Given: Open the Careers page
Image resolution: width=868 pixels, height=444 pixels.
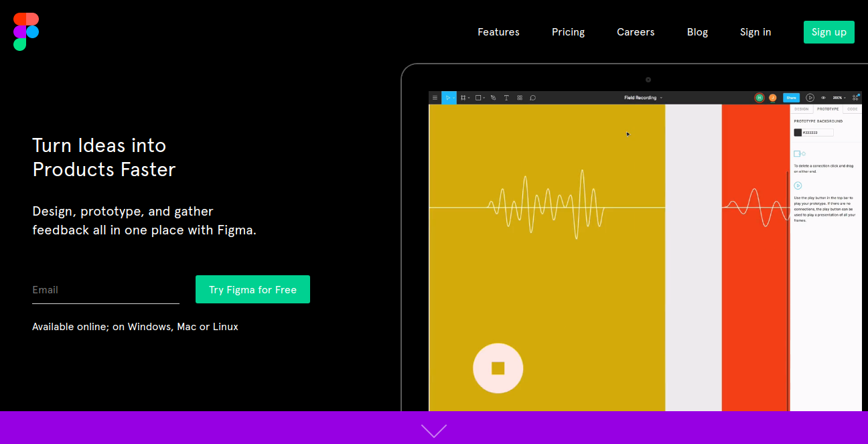Looking at the screenshot, I should tap(636, 32).
